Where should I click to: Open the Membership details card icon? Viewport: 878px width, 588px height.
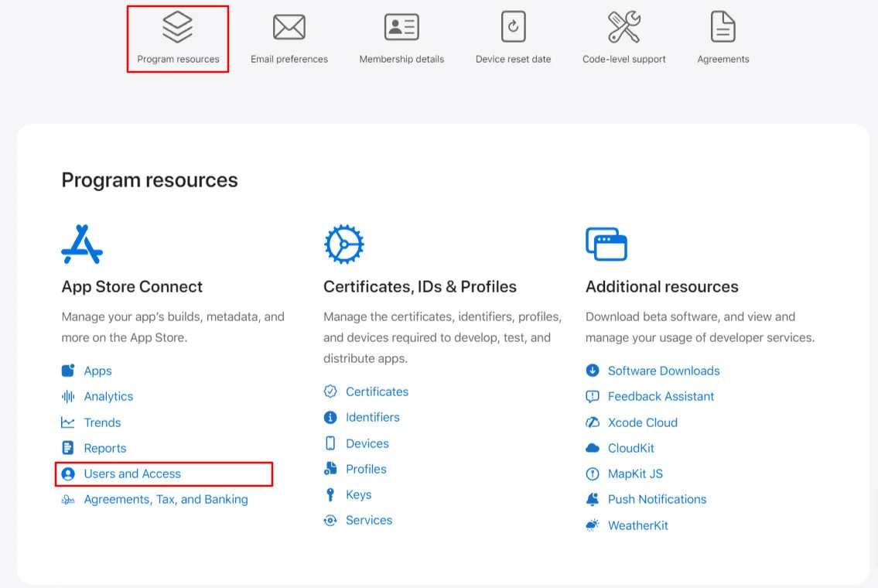point(401,28)
